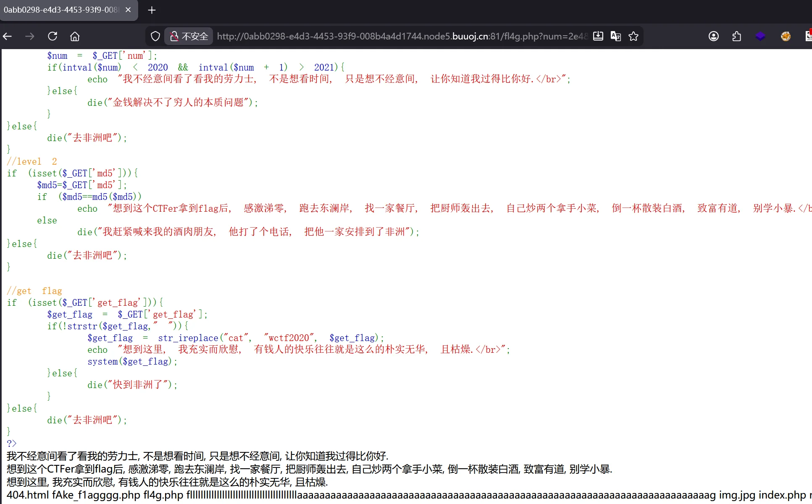Click the orange cookie extension icon
Viewport: 812px width, 504px height.
point(786,37)
